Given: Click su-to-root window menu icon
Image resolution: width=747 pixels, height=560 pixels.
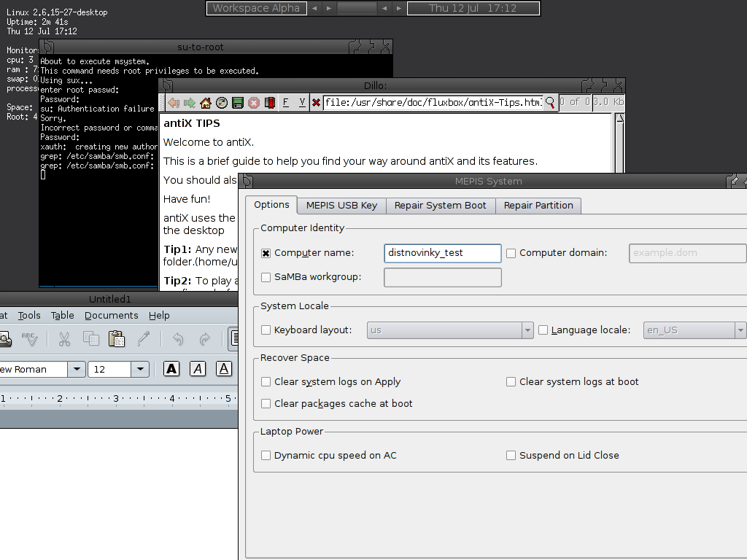Looking at the screenshot, I should click(x=47, y=47).
